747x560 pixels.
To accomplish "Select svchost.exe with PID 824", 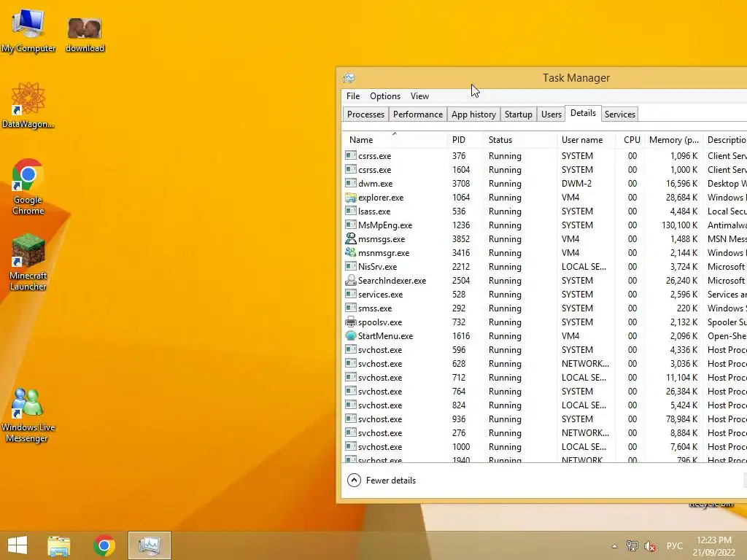I will [x=544, y=405].
